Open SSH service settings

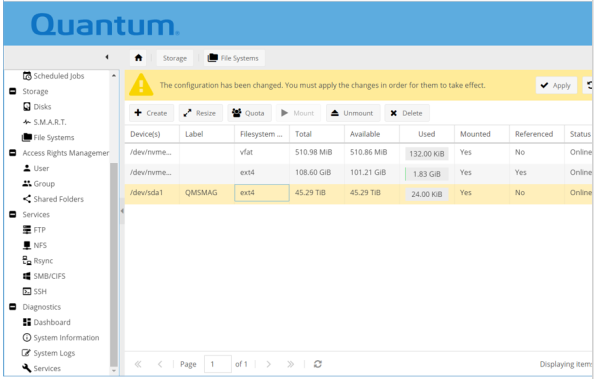tap(34, 291)
